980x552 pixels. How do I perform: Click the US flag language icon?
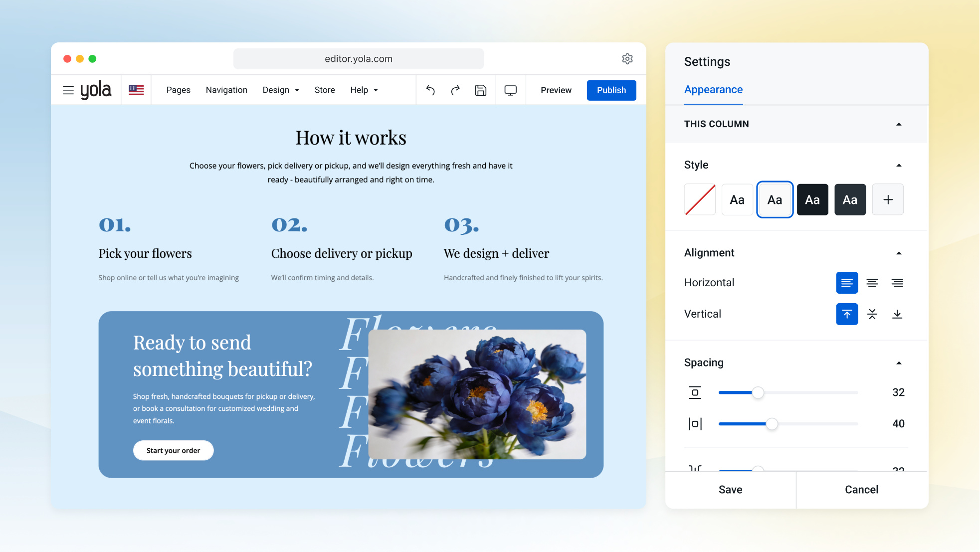coord(136,90)
